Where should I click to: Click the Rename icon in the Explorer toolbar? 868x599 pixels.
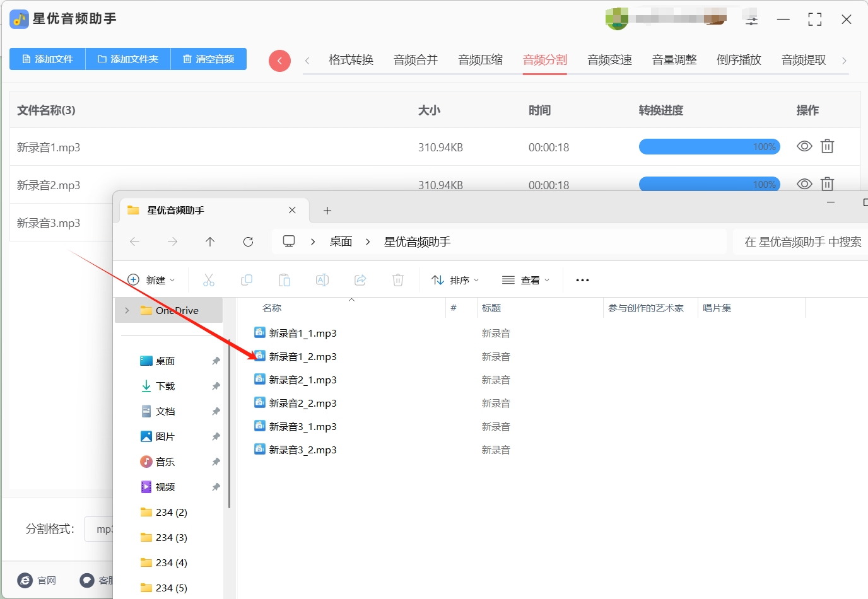tap(322, 280)
